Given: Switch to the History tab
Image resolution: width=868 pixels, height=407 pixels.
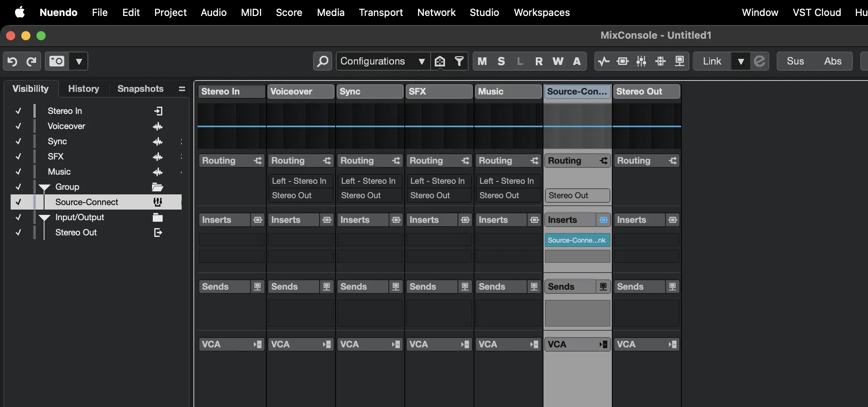Looking at the screenshot, I should pyautogui.click(x=84, y=89).
